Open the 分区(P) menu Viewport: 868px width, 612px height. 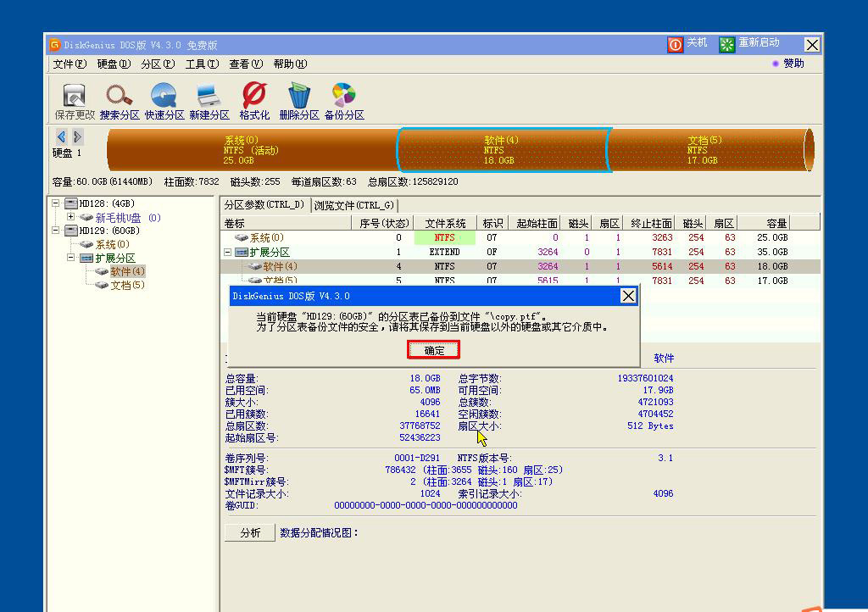pos(158,64)
